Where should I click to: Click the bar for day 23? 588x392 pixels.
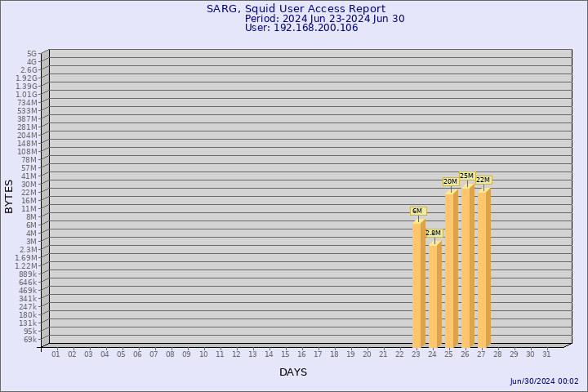coord(418,284)
